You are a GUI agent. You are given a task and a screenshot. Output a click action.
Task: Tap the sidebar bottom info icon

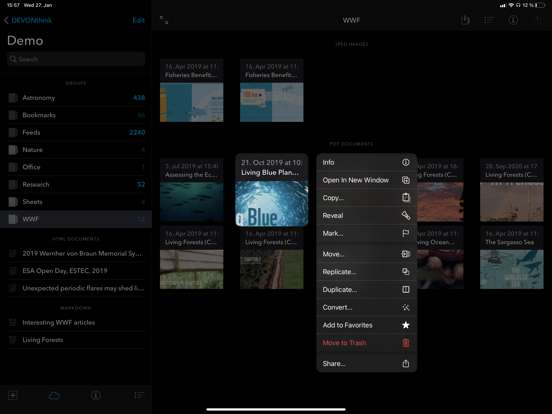pos(96,395)
